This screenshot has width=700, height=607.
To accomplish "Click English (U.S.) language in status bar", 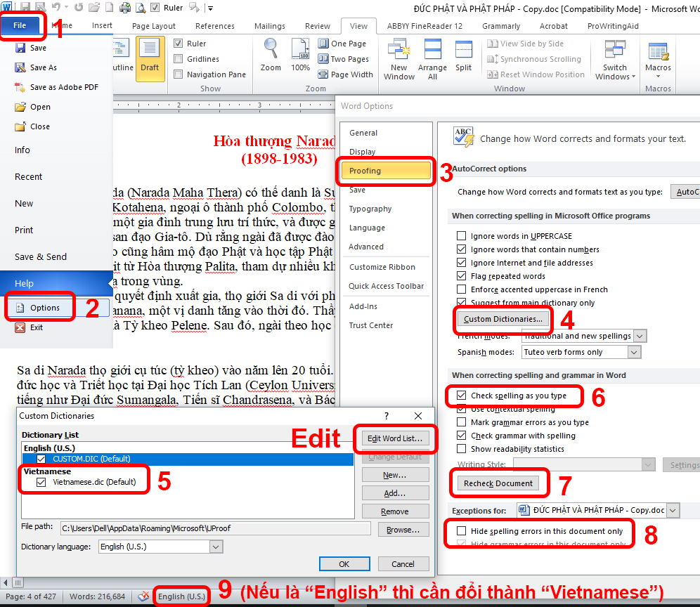I will [x=182, y=596].
